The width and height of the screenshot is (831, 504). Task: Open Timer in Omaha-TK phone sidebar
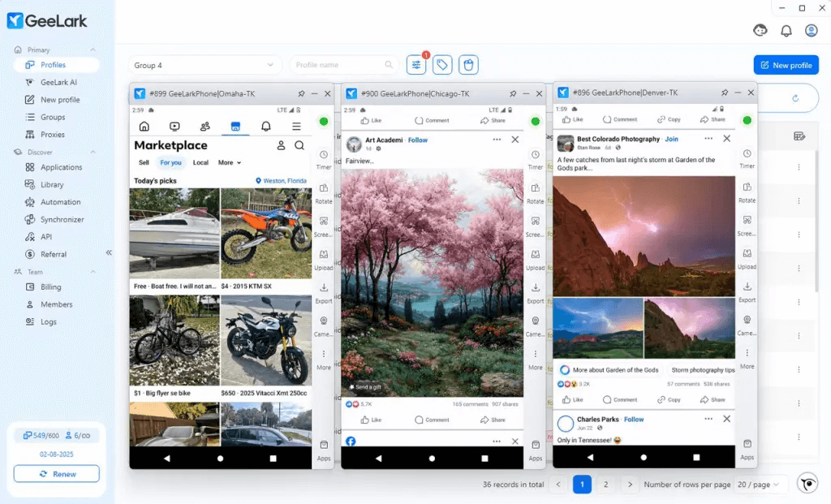pyautogui.click(x=324, y=159)
